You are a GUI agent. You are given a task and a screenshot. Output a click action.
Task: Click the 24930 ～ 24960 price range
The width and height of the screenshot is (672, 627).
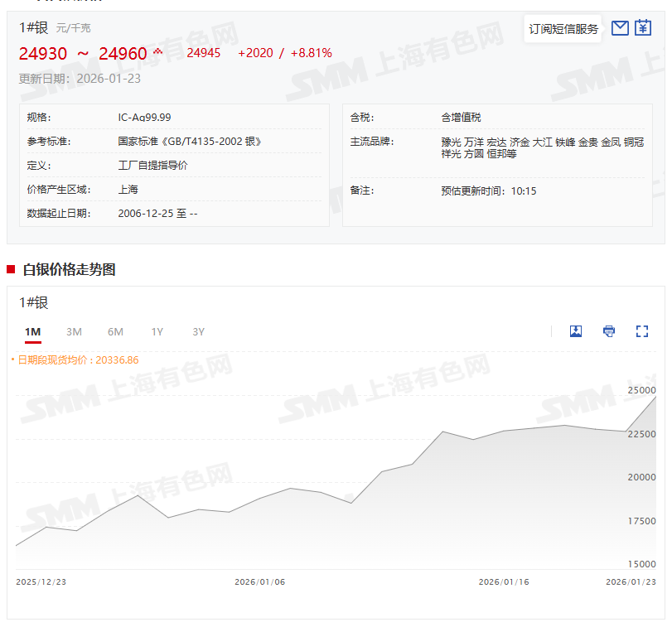(x=83, y=55)
